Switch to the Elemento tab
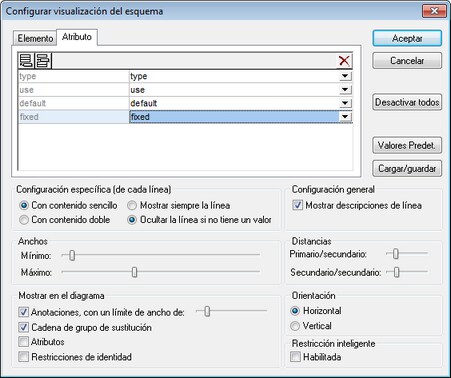The image size is (451, 378). (x=35, y=38)
